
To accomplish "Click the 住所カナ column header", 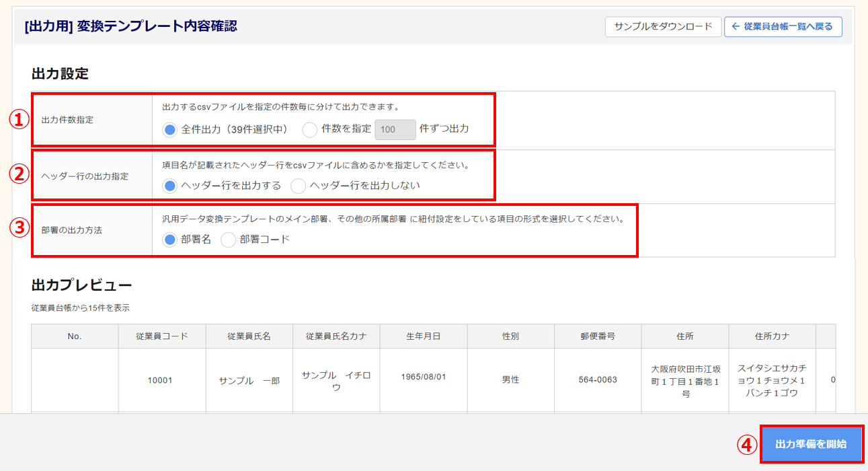I will click(x=773, y=336).
